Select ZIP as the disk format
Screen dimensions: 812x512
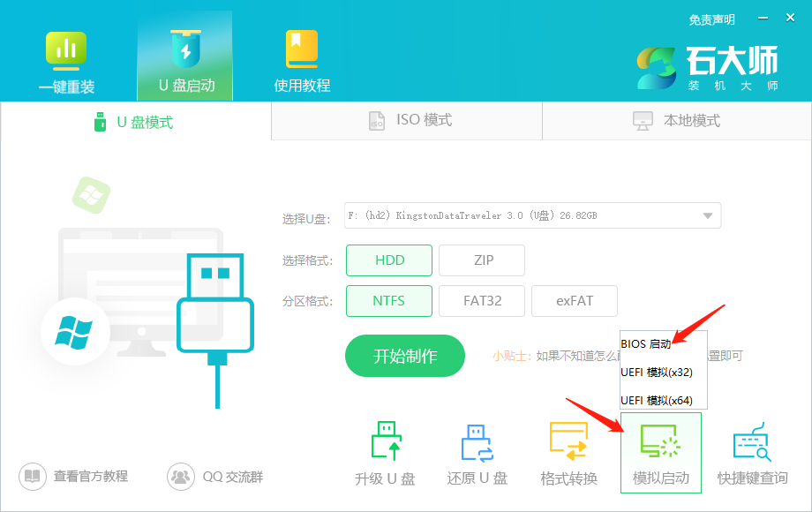pos(482,260)
